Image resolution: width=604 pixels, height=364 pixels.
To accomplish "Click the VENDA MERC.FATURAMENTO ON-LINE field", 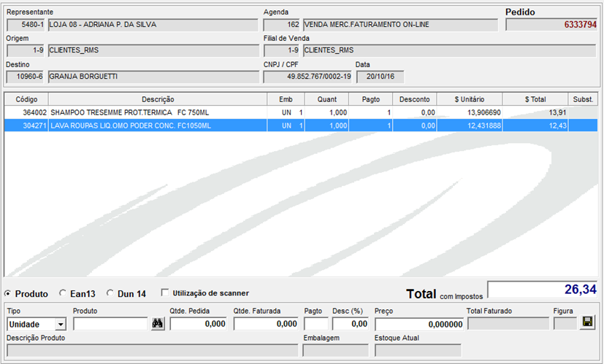I will tap(400, 25).
